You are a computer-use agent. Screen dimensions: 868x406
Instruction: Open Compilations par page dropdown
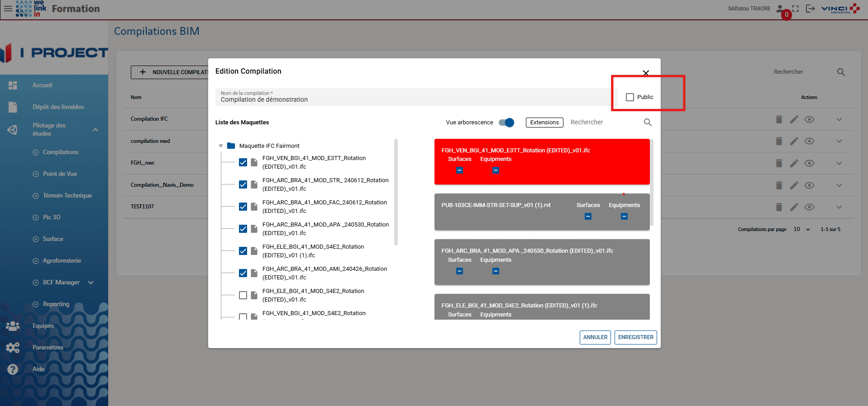(801, 230)
